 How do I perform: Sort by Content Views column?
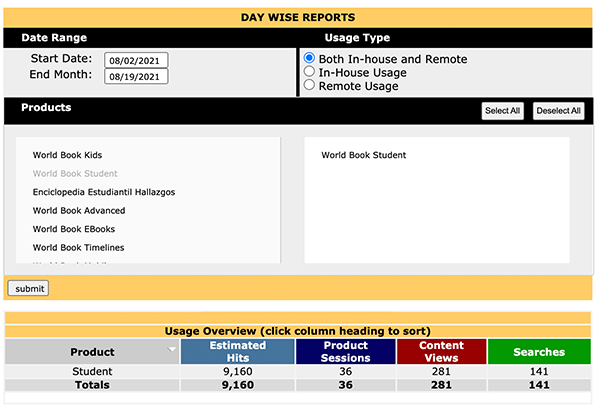(441, 352)
